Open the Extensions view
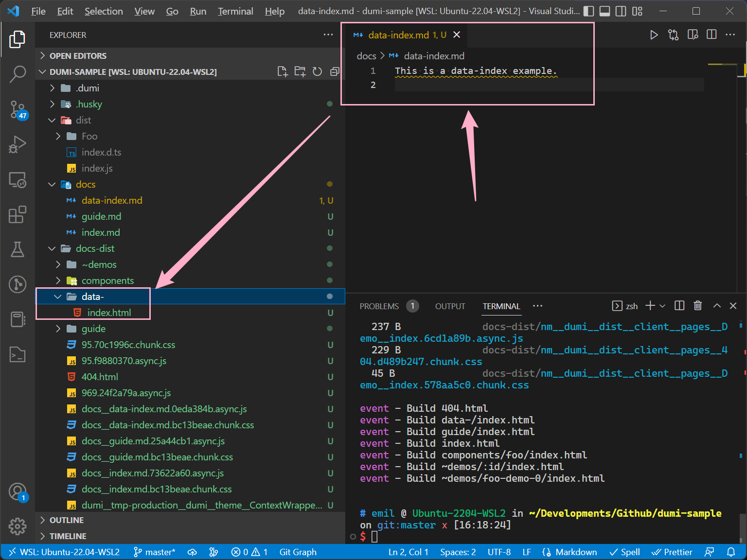 point(18,215)
